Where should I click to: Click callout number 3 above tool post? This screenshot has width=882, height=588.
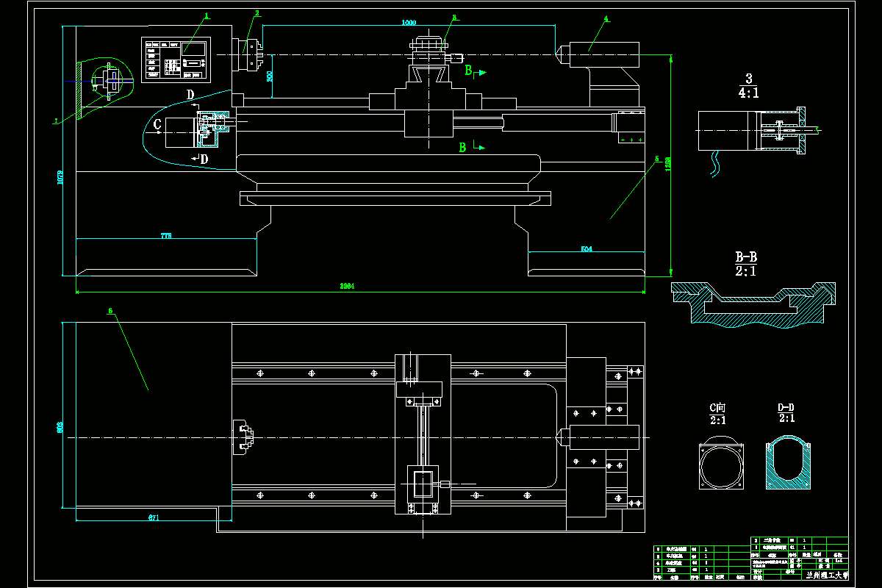(x=454, y=16)
